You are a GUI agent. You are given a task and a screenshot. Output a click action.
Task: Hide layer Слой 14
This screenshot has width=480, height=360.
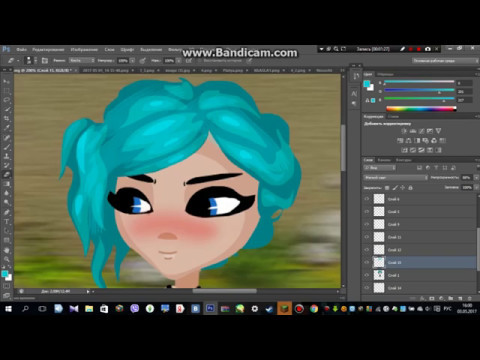click(367, 288)
